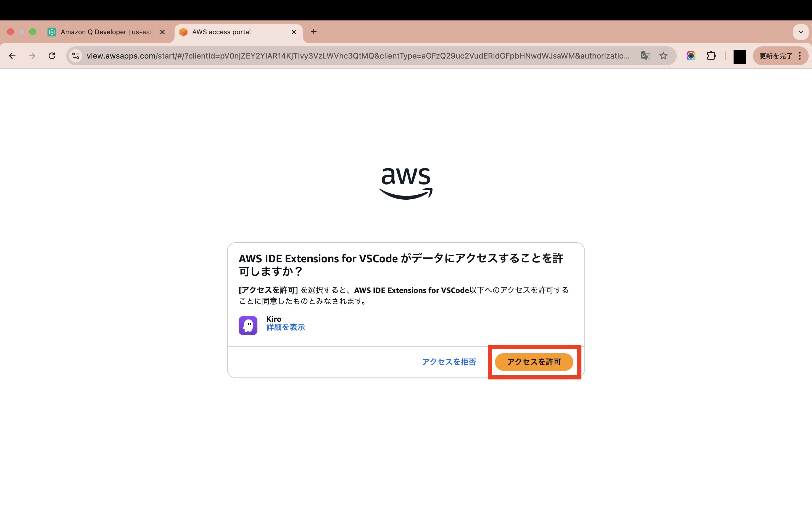This screenshot has height=528, width=812.
Task: Bookmark this page with the star icon
Action: point(663,56)
